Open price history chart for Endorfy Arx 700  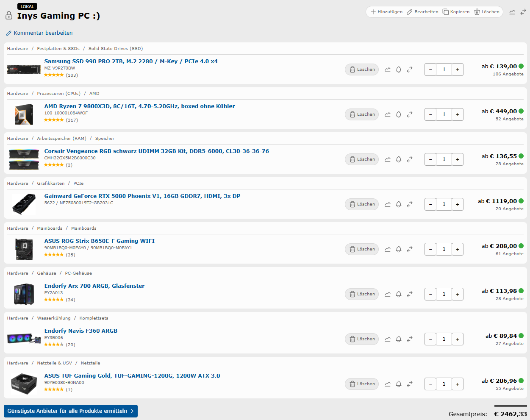click(x=388, y=294)
